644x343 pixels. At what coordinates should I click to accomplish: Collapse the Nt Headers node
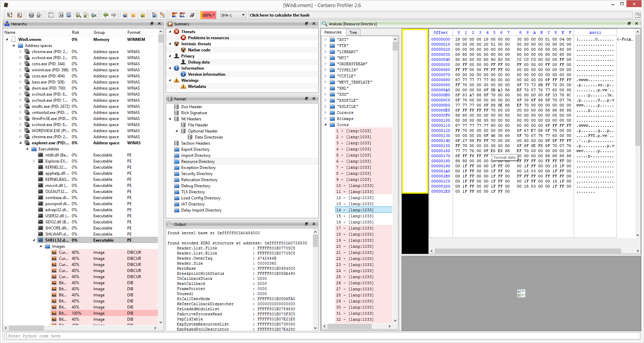[x=170, y=119]
